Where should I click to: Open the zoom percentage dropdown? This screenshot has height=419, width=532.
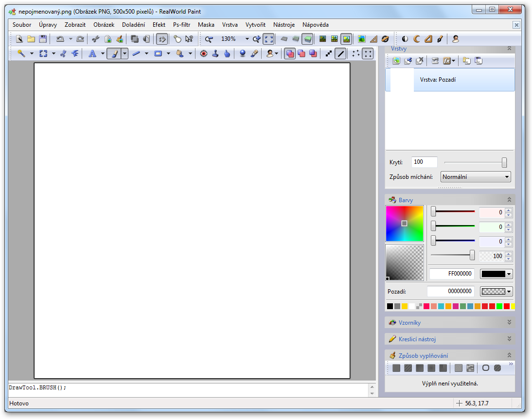click(x=247, y=39)
